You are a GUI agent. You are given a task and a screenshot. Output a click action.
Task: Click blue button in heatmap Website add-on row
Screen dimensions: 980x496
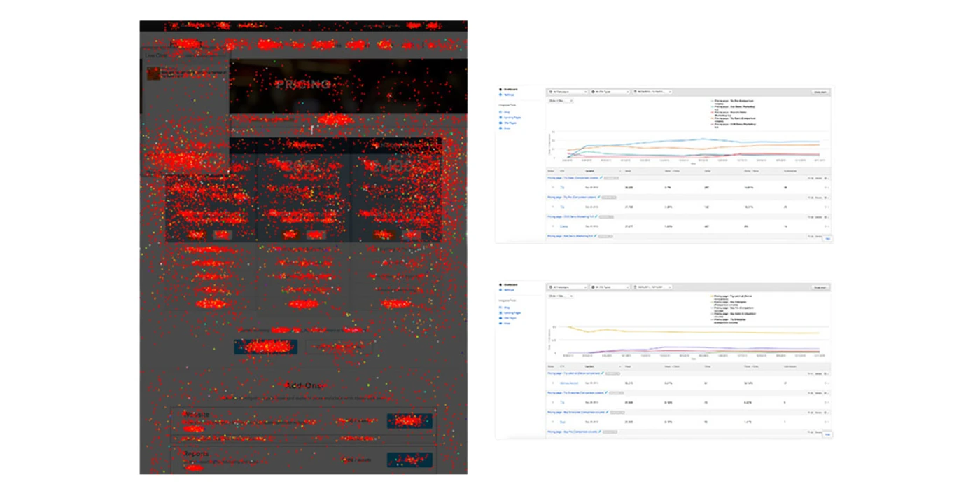point(409,421)
